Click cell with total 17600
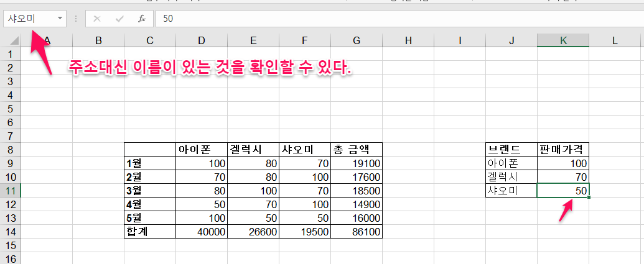The image size is (644, 264). (357, 176)
